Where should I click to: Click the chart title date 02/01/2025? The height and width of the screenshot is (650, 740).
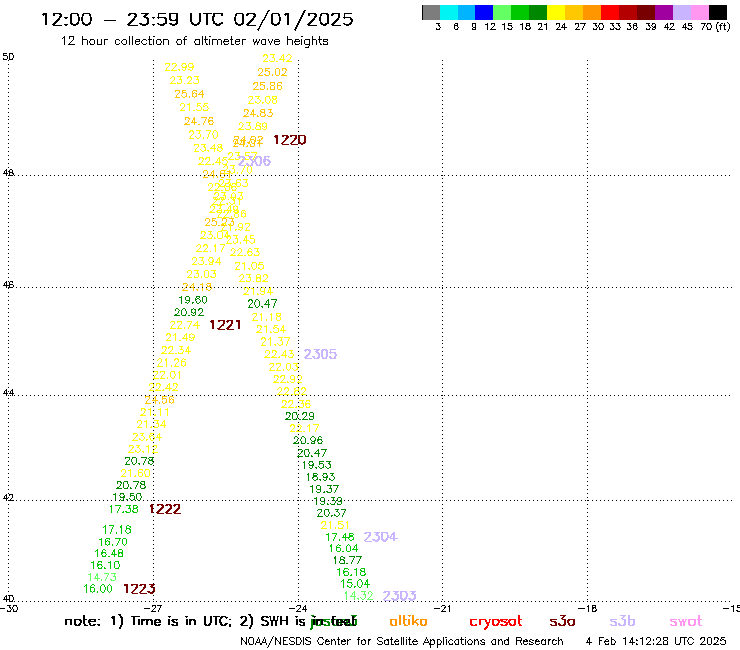click(294, 20)
